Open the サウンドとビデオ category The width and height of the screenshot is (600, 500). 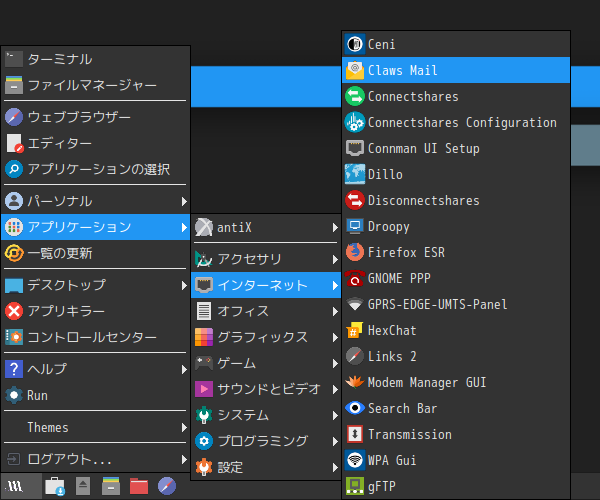(x=266, y=389)
